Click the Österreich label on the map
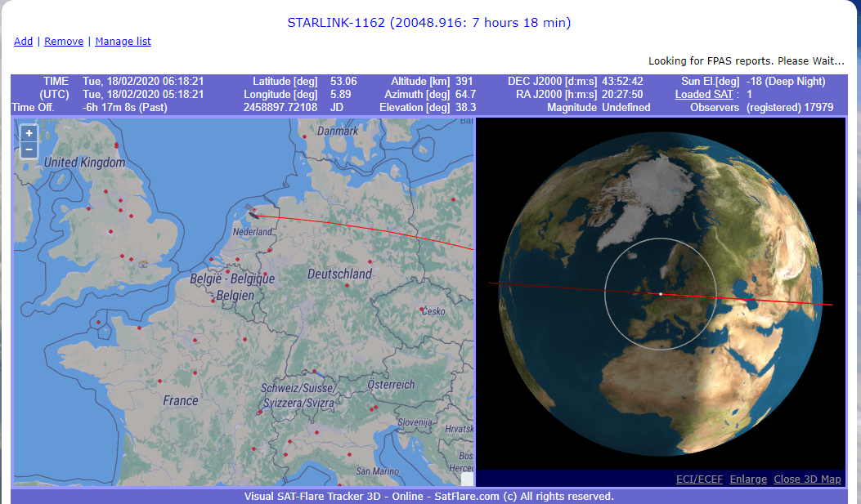The image size is (861, 504). pos(391,385)
